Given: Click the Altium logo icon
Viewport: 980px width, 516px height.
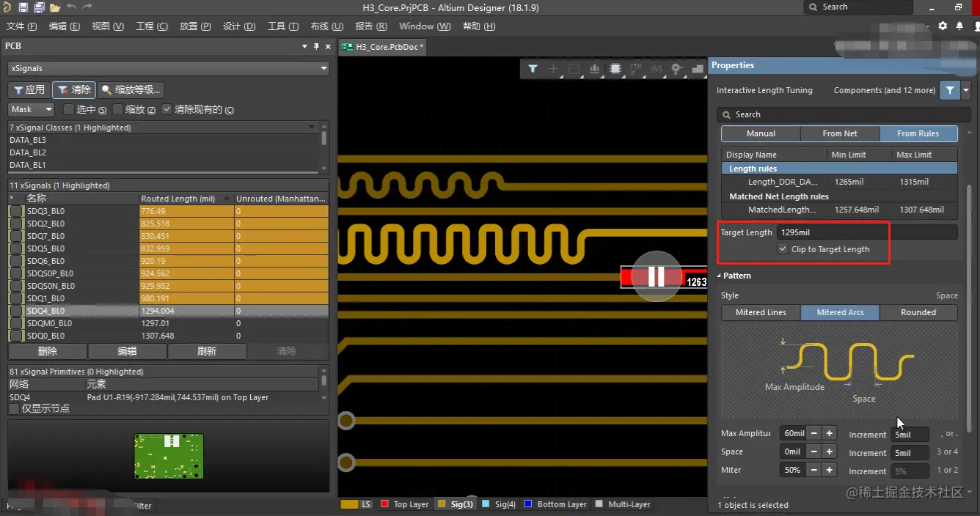Looking at the screenshot, I should [x=7, y=7].
